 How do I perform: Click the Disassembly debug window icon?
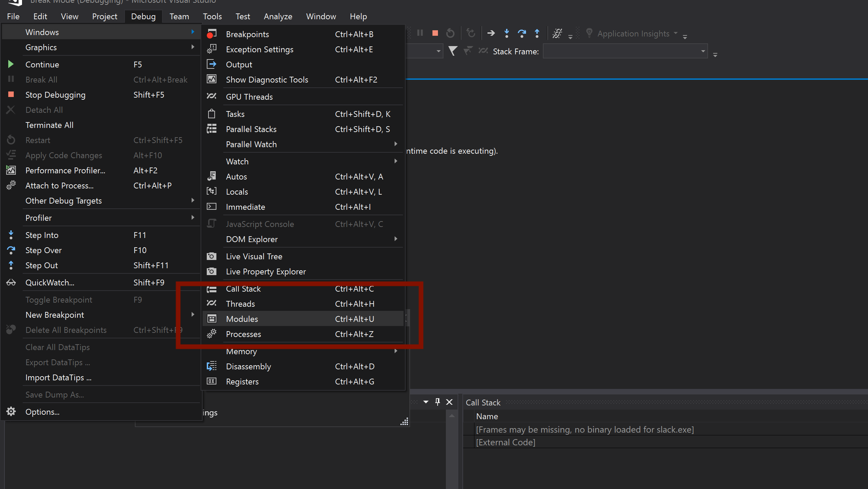212,366
